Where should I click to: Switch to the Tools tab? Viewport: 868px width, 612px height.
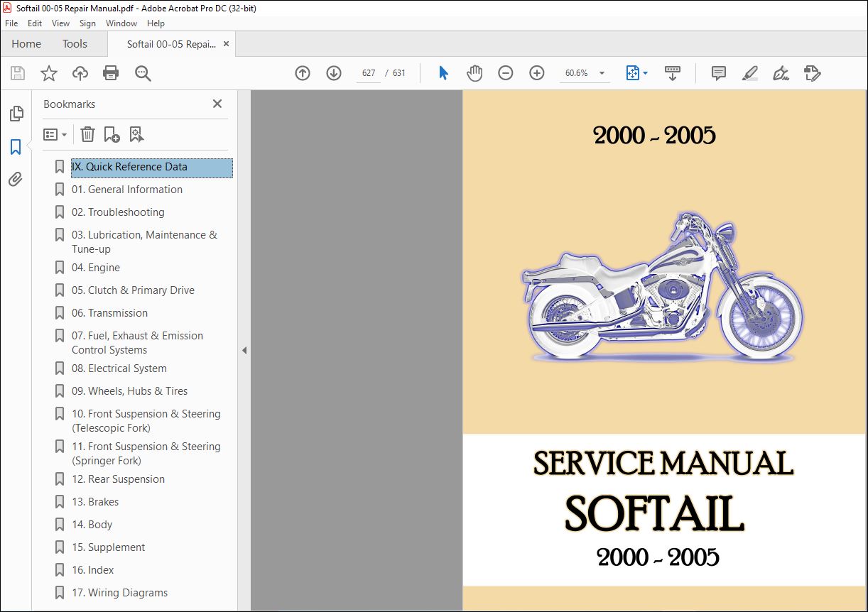click(x=75, y=43)
